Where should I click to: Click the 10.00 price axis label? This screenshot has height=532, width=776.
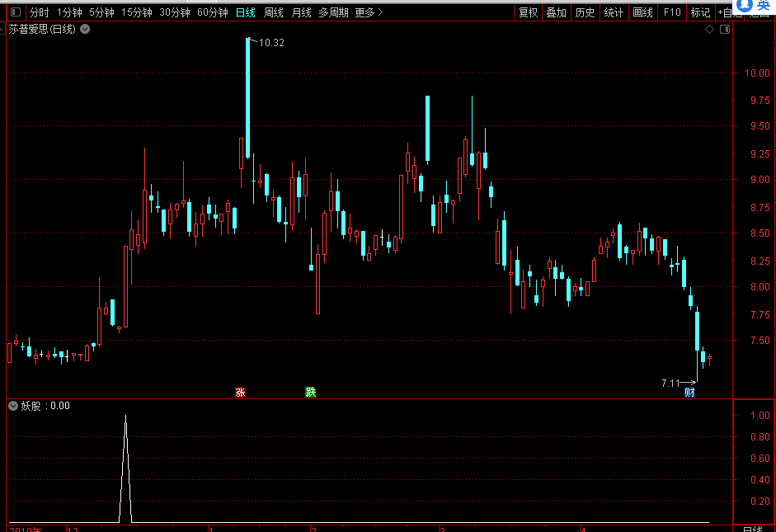pyautogui.click(x=757, y=73)
